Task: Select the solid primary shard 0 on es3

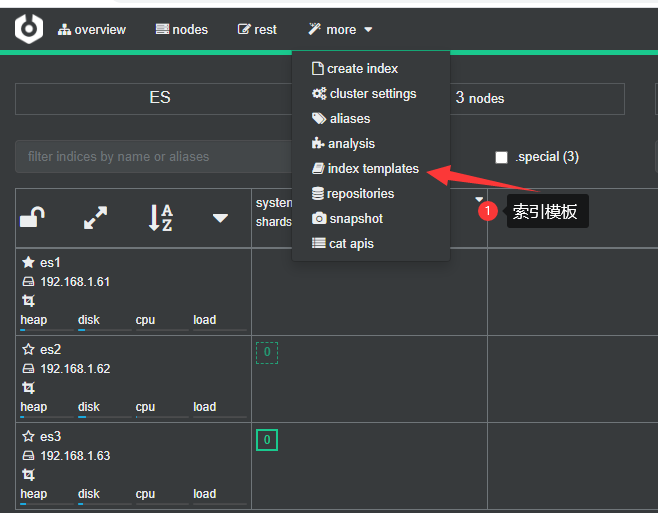Action: tap(267, 440)
